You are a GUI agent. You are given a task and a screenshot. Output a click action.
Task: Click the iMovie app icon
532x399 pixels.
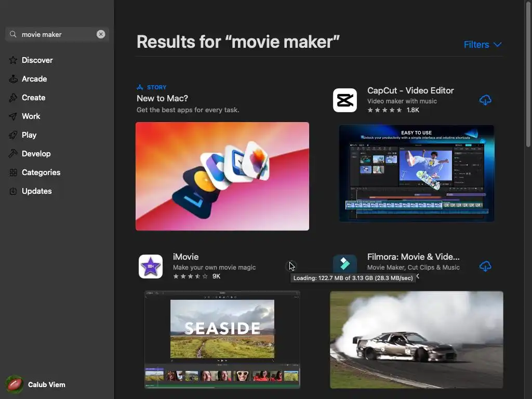151,267
